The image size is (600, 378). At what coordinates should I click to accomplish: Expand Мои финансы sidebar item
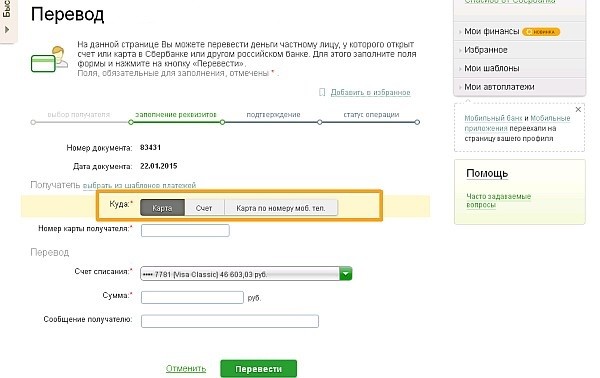pyautogui.click(x=491, y=31)
